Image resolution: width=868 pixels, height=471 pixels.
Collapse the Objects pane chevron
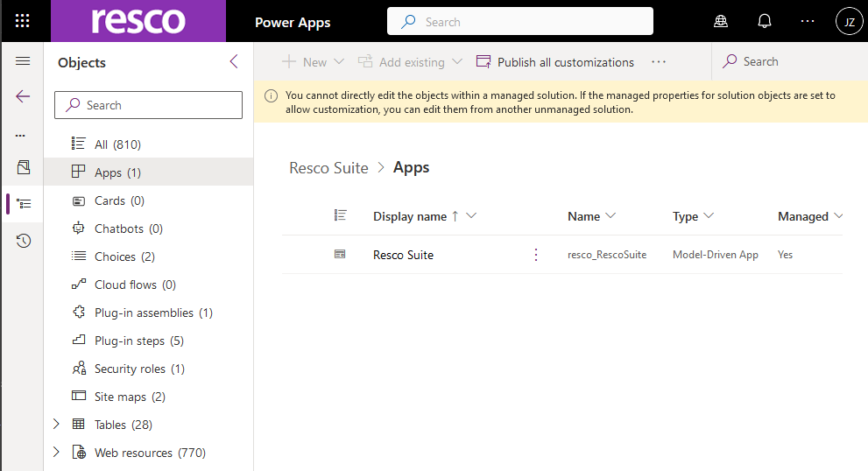(x=233, y=62)
